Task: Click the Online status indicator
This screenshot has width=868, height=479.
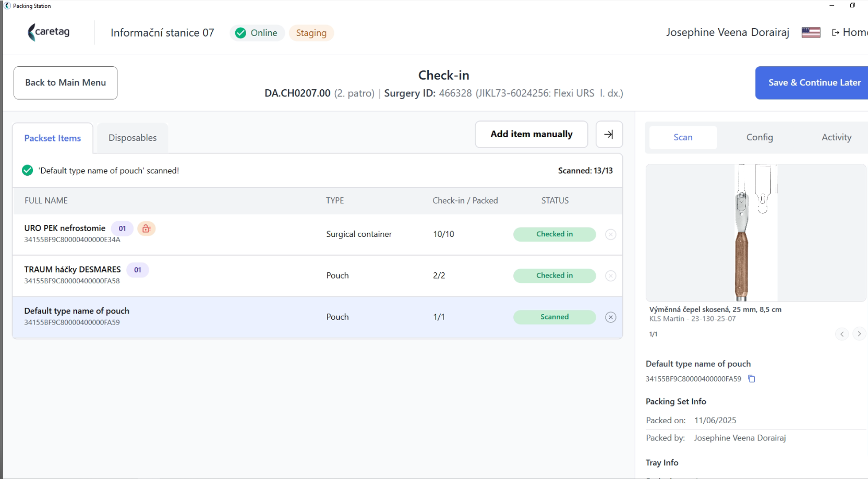Action: pos(257,33)
